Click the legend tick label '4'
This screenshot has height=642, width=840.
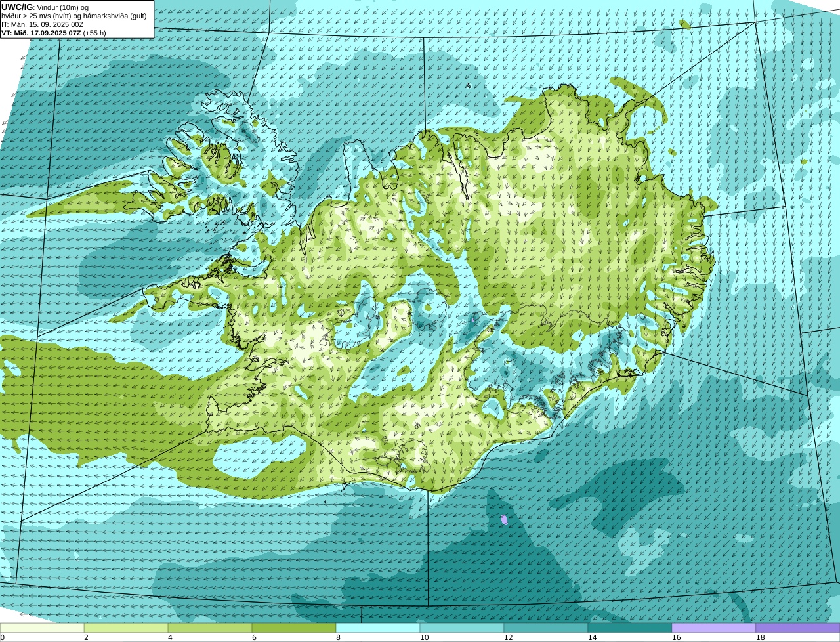click(x=170, y=637)
